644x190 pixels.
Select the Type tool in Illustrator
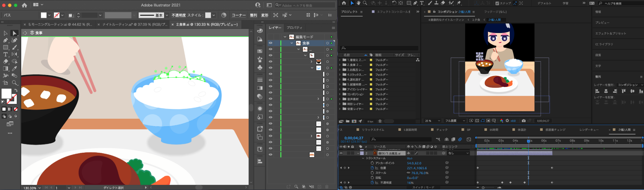[x=5, y=54]
